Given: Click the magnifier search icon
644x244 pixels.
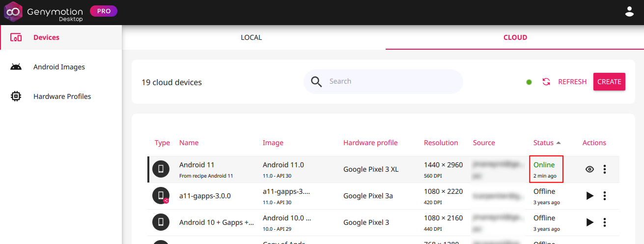Looking at the screenshot, I should [317, 82].
